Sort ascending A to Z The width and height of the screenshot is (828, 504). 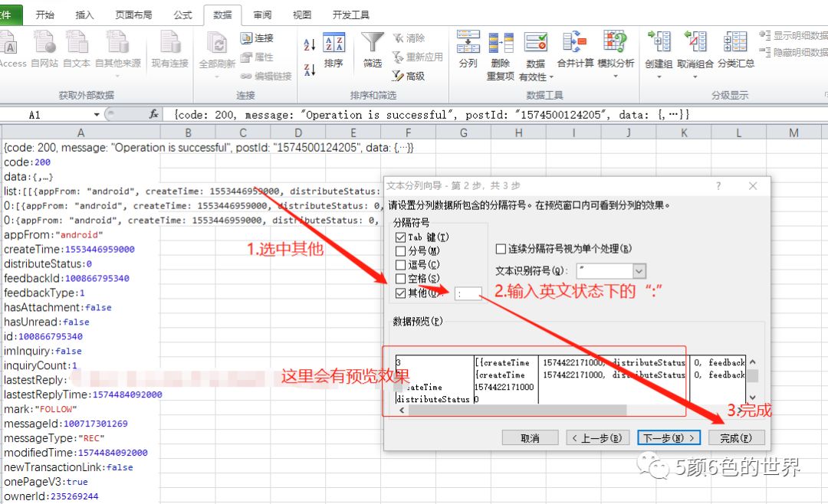pos(310,45)
